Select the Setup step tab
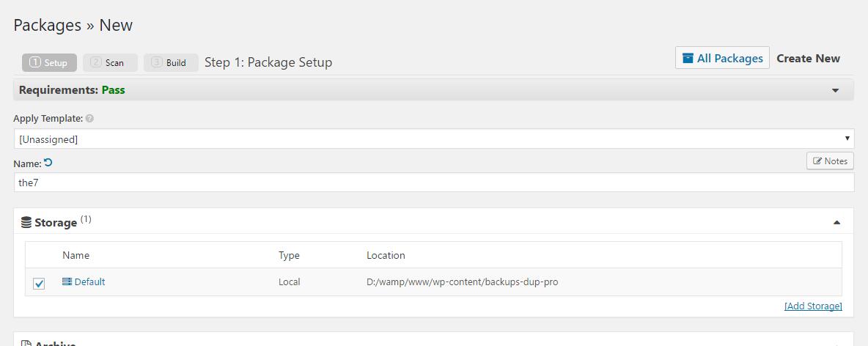Image resolution: width=868 pixels, height=346 pixels. pos(49,62)
